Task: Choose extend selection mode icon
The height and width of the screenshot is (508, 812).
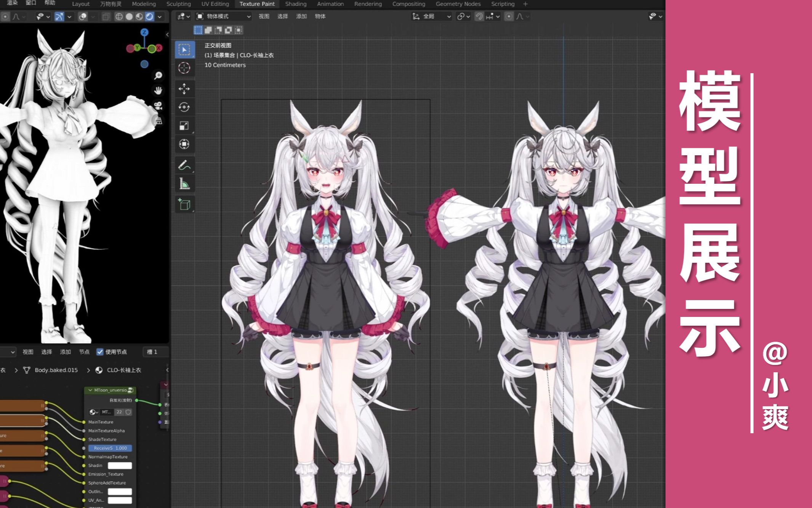Action: (x=208, y=30)
